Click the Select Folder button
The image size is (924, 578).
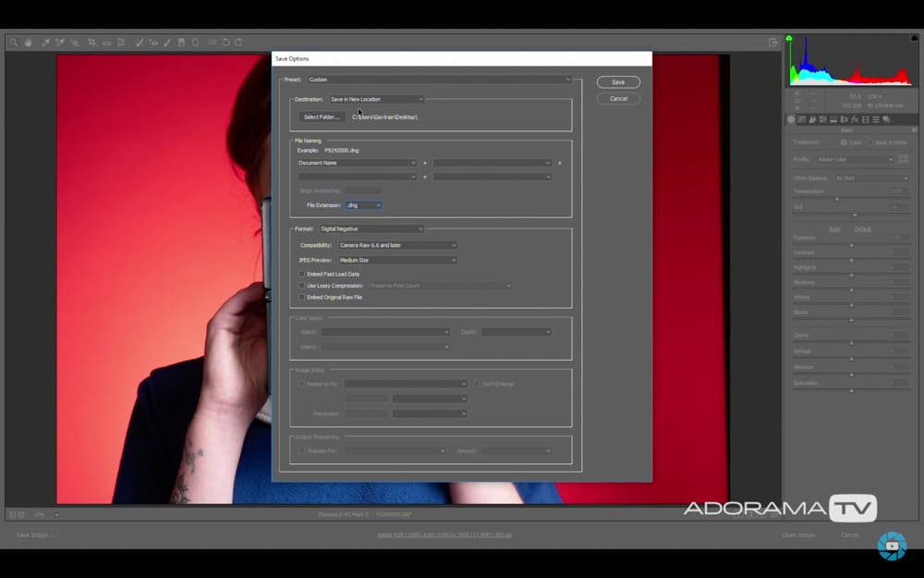pyautogui.click(x=322, y=117)
